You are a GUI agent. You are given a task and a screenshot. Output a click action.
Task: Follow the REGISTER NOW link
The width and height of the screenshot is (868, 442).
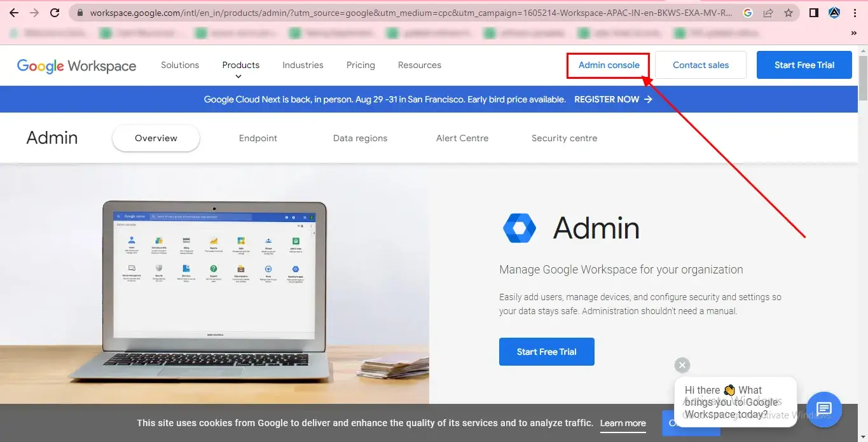(613, 99)
